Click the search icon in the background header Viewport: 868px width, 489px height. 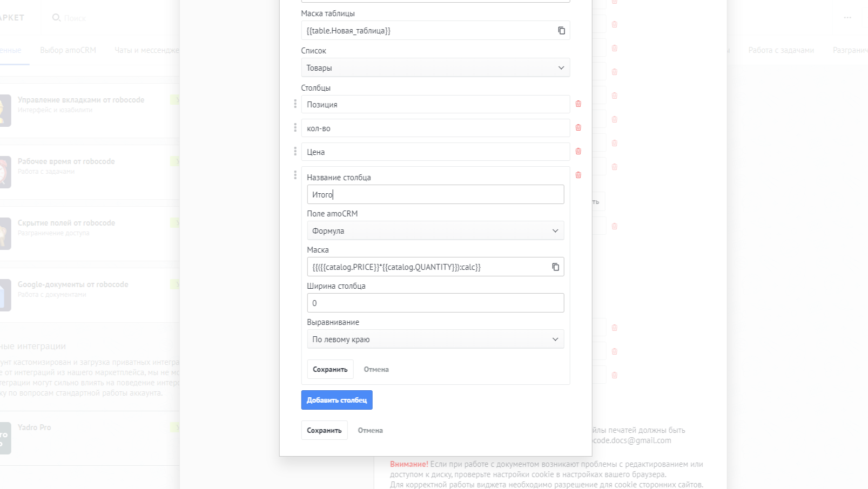56,18
